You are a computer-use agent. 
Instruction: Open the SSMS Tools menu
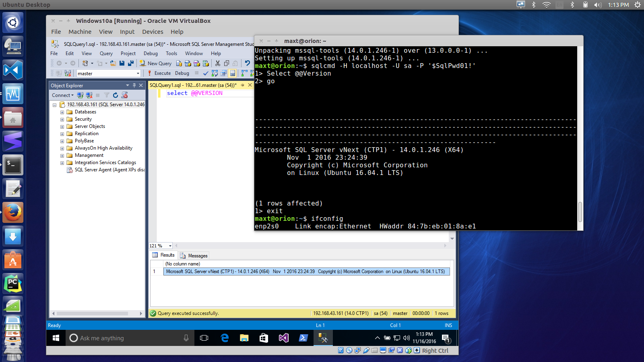click(171, 53)
